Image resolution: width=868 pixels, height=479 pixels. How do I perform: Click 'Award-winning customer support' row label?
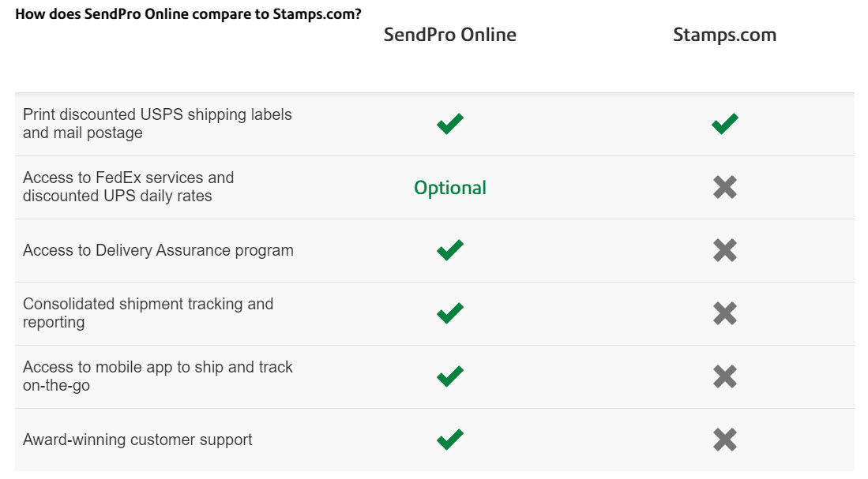(x=137, y=440)
